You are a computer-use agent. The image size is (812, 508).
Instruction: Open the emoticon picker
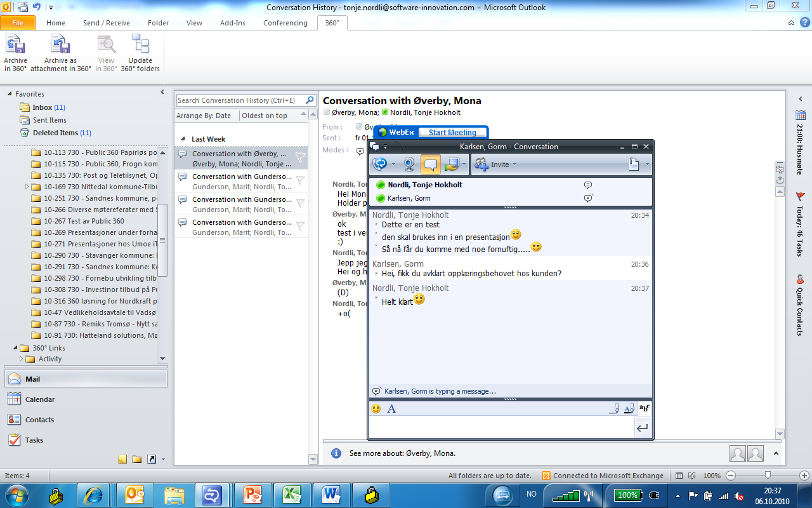pos(376,409)
